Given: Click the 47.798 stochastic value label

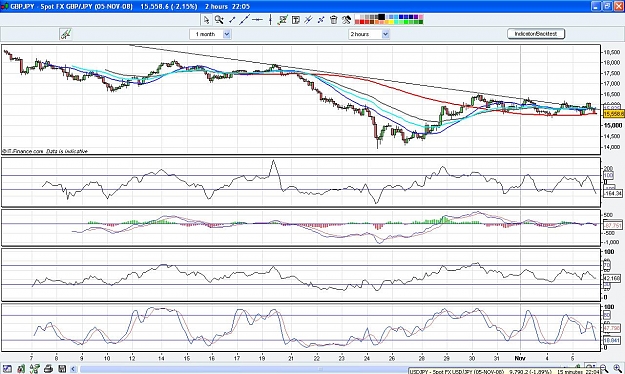Looking at the screenshot, I should point(613,329).
